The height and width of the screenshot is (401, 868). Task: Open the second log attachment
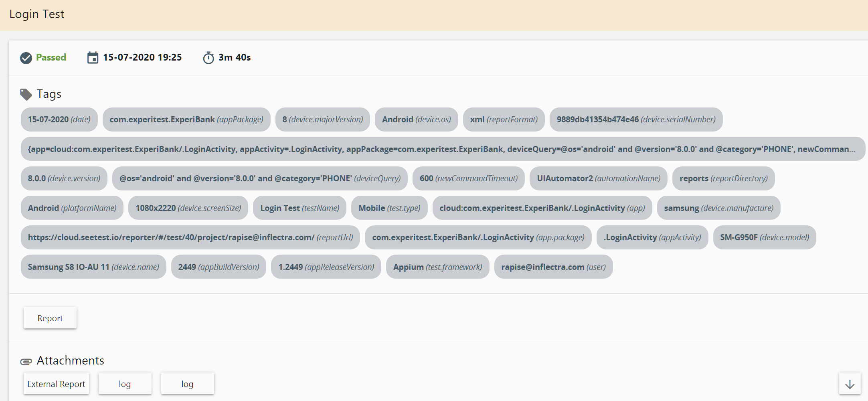pos(187,384)
